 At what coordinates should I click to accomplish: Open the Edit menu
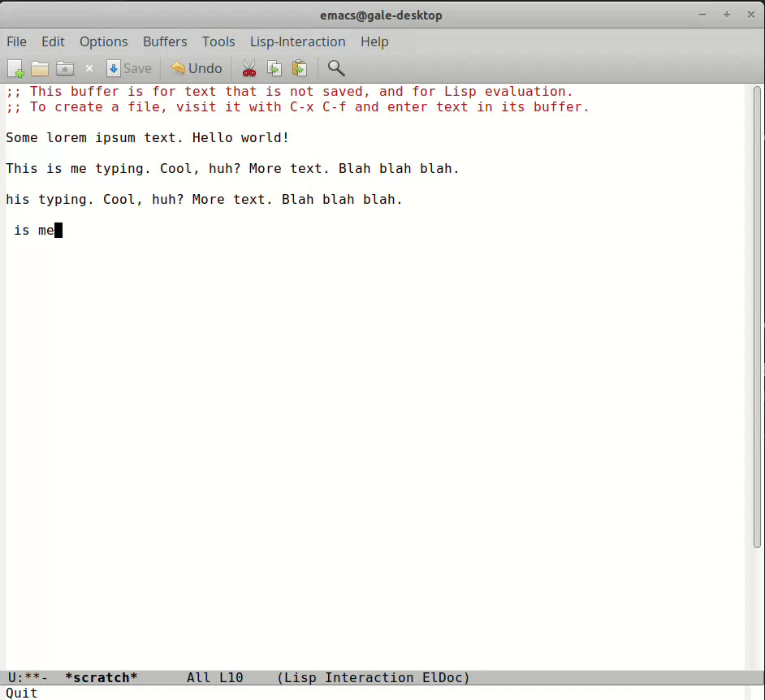(52, 41)
